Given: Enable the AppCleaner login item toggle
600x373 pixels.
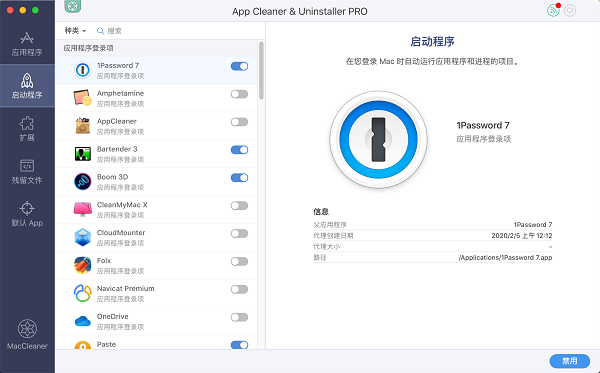Looking at the screenshot, I should click(x=240, y=122).
